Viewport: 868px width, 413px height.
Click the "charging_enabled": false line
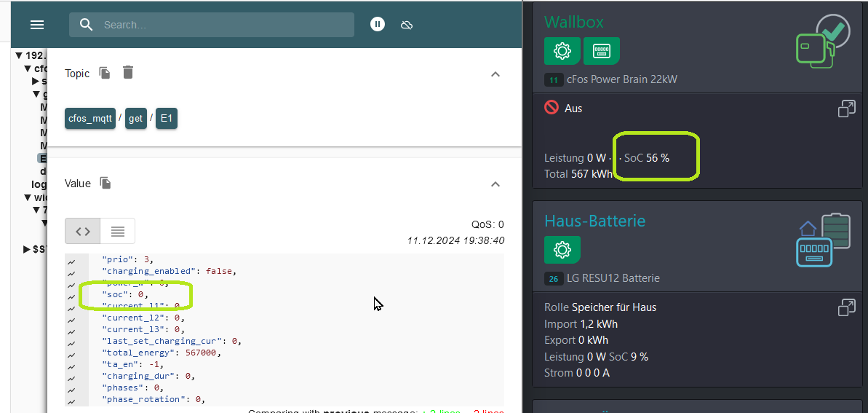click(170, 272)
